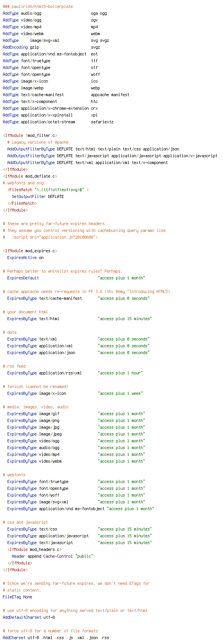This screenshot has height=644, width=223.
Task: Click the IfModule !mod_filter.c opening tag
Action: (30, 135)
